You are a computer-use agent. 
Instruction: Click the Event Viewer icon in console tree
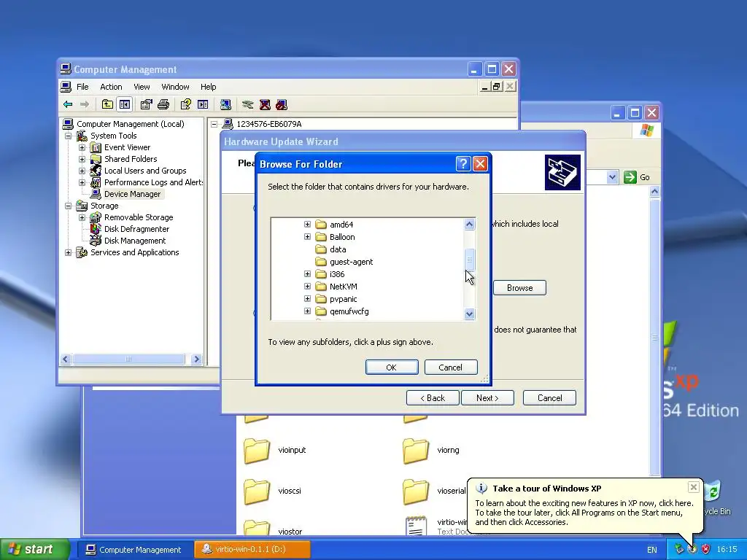point(96,147)
